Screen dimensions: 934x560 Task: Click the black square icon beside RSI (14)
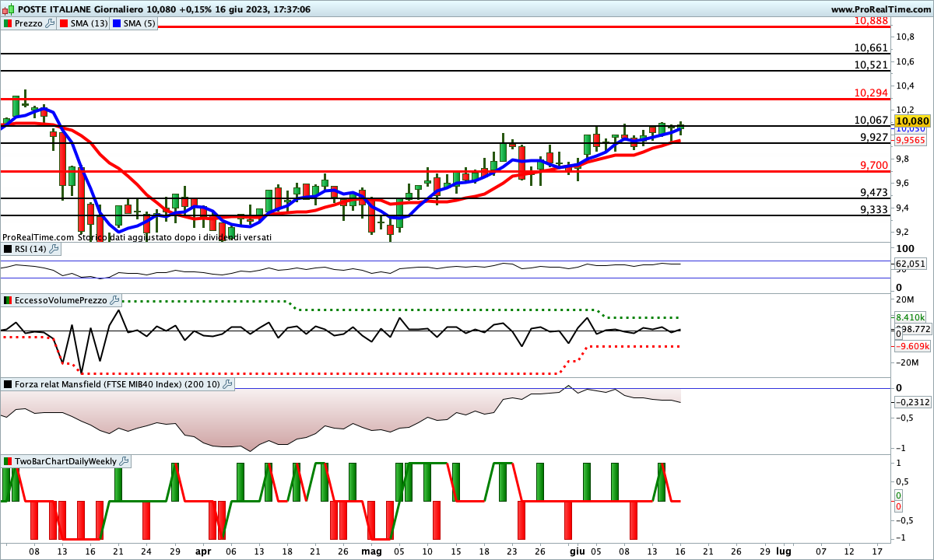(7, 249)
